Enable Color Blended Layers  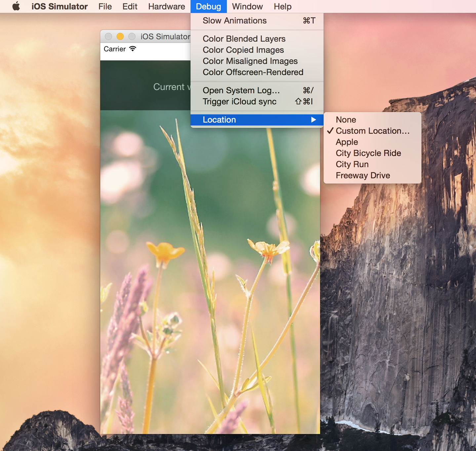(244, 39)
